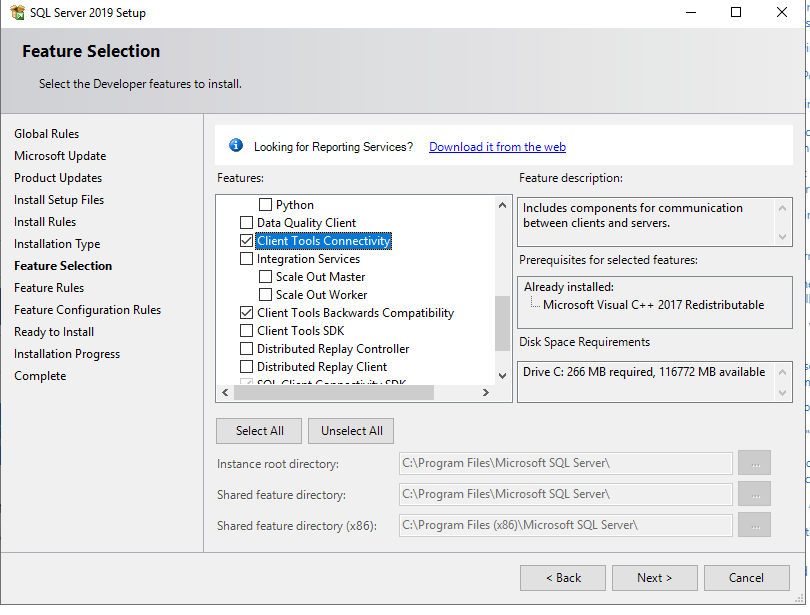Select the Global Rules step
Image resolution: width=810 pixels, height=615 pixels.
pyautogui.click(x=46, y=134)
